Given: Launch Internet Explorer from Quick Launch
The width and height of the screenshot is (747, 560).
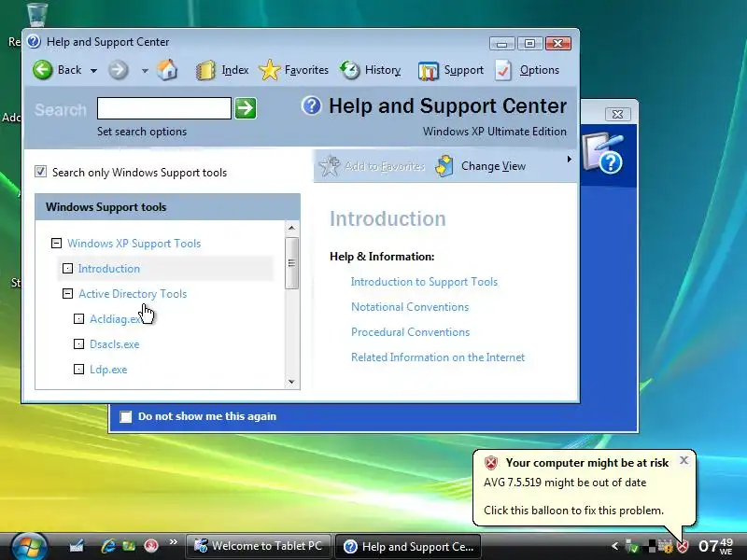Looking at the screenshot, I should 107,546.
